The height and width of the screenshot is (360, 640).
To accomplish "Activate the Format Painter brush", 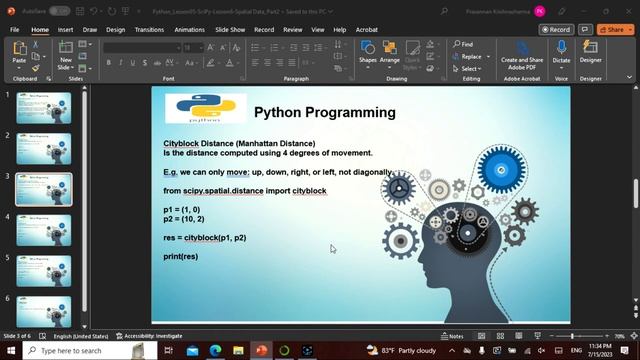I will click(x=36, y=68).
